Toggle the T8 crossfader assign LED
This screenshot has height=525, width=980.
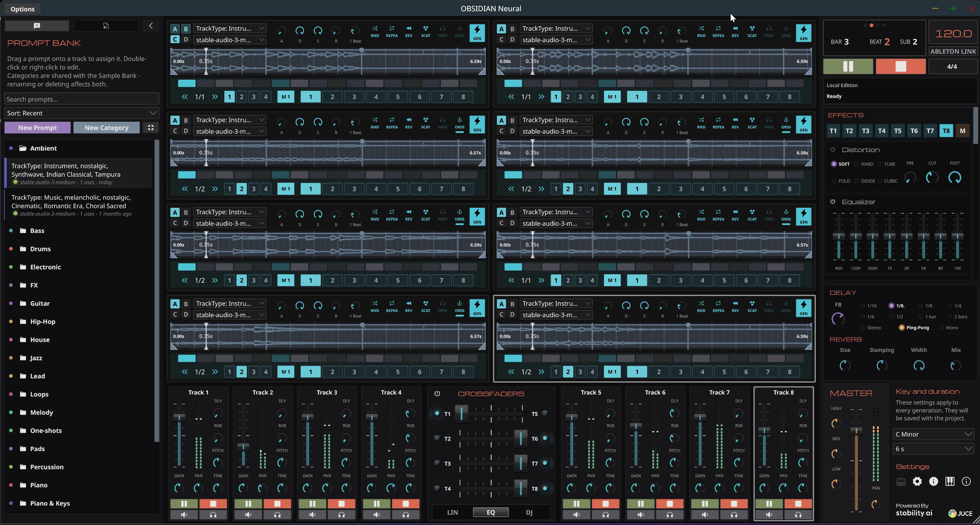545,489
